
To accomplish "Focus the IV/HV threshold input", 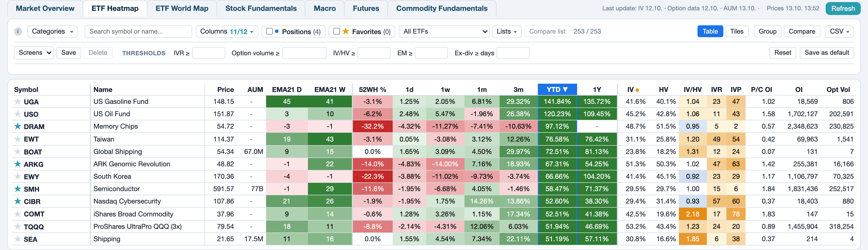I will (374, 53).
